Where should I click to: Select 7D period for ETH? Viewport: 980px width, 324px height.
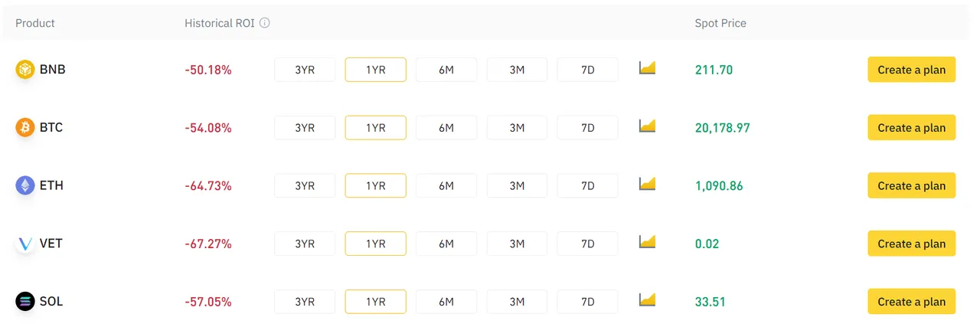588,185
